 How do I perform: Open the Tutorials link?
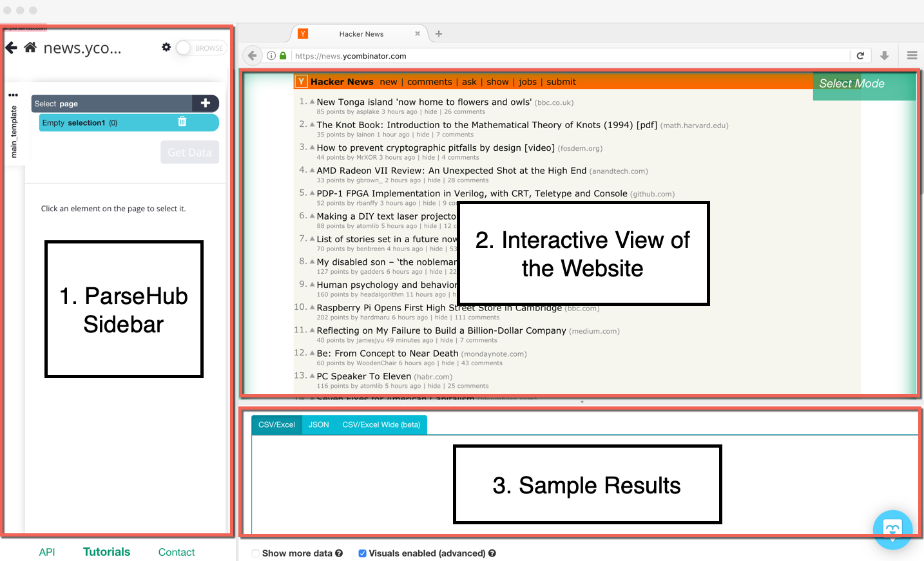click(106, 552)
